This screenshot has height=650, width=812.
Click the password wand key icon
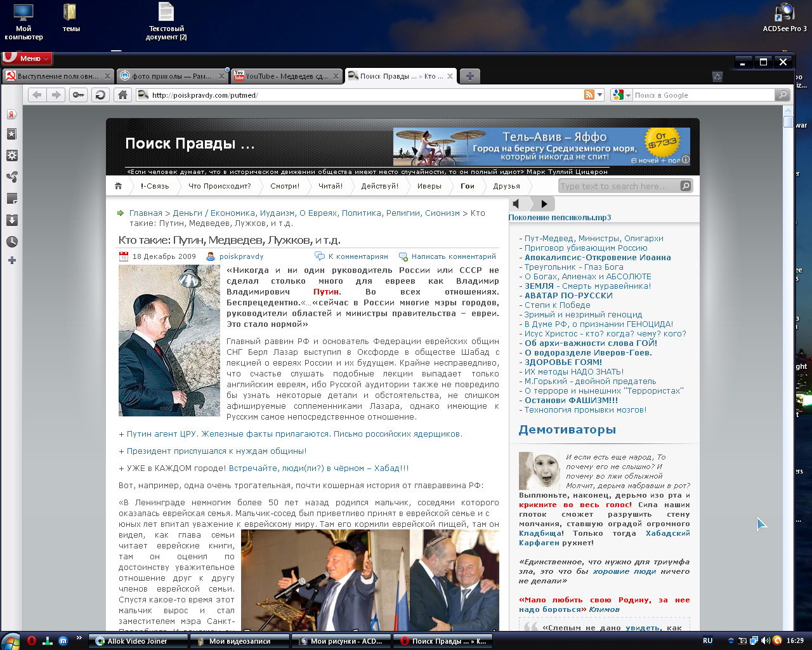[x=78, y=95]
